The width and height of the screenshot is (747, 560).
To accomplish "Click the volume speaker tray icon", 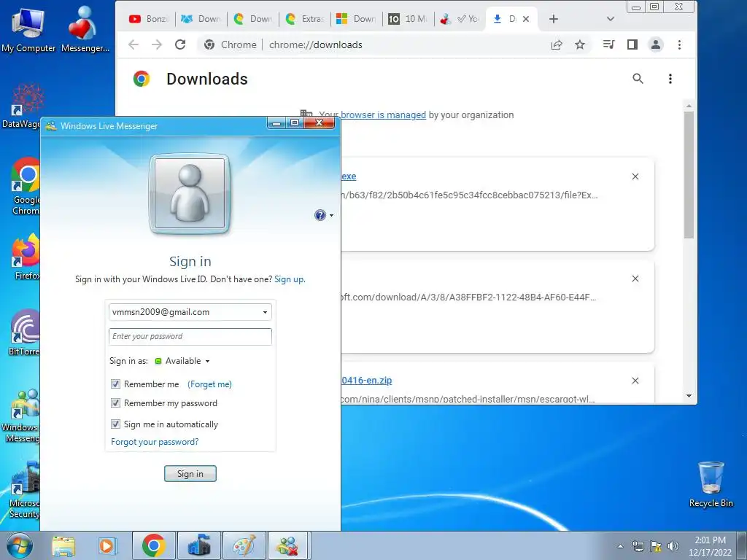I will [673, 546].
